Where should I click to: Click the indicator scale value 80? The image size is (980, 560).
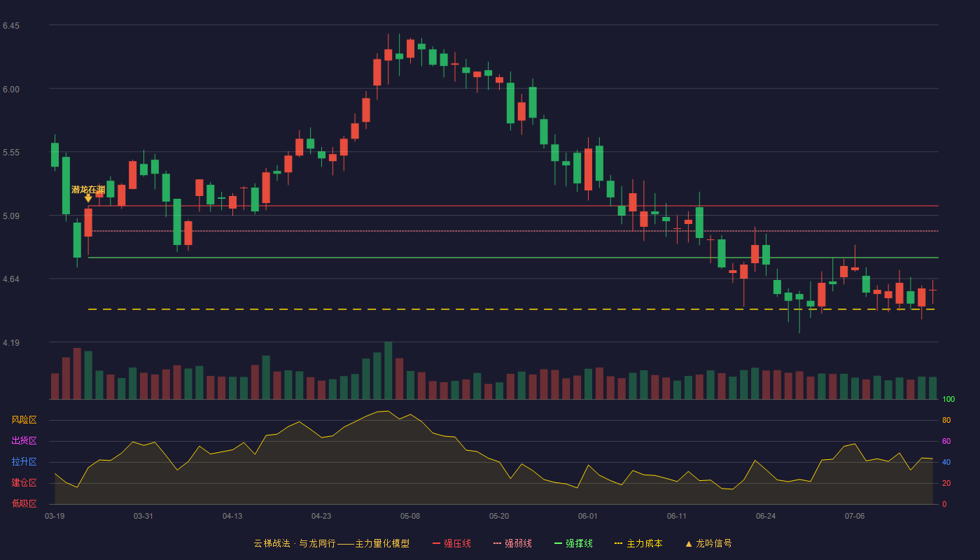click(x=946, y=420)
